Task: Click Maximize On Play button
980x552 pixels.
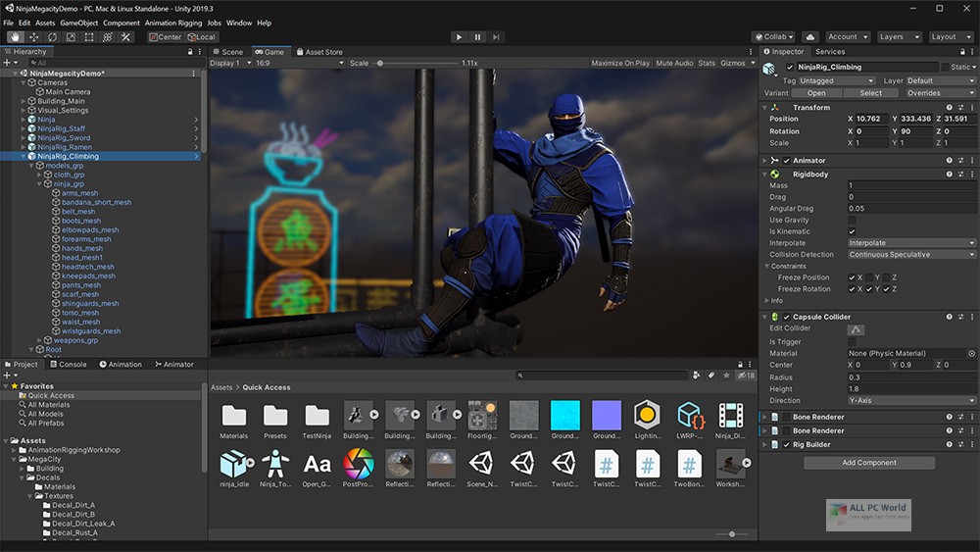Action: [620, 63]
